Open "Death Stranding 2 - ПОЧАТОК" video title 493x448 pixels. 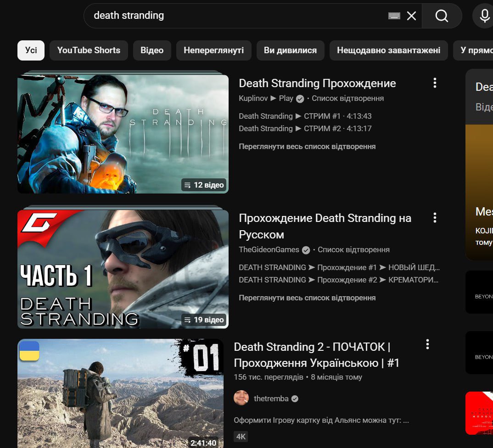tap(316, 355)
